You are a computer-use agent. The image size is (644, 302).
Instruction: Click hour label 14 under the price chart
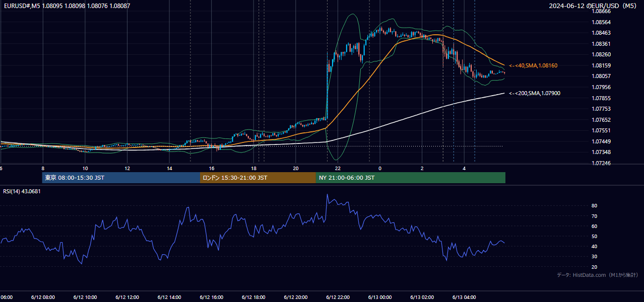169,168
